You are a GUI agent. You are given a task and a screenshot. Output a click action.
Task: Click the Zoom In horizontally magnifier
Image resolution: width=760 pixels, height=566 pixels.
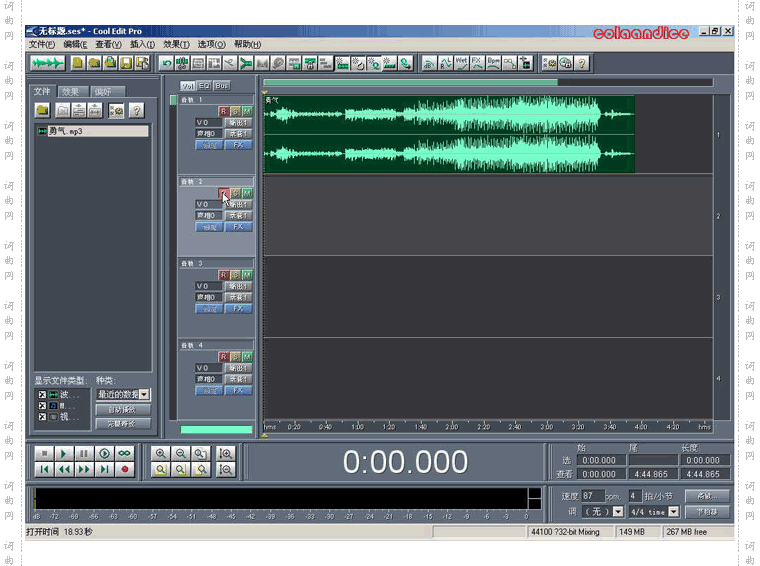point(160,454)
